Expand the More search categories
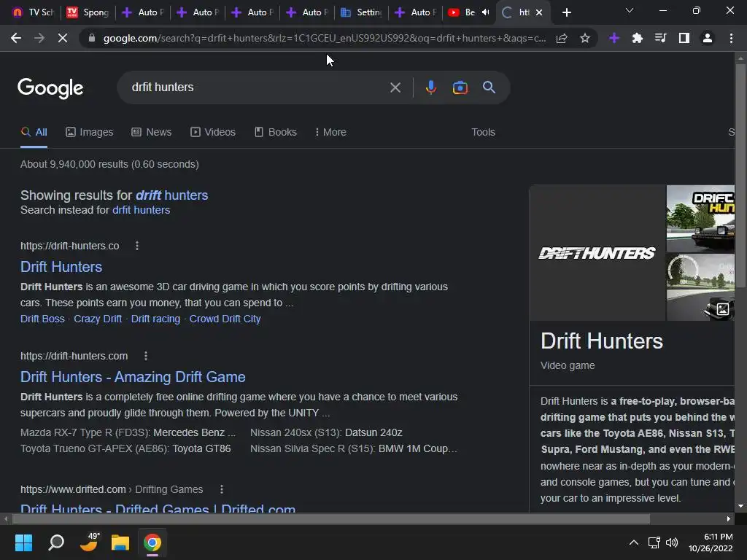The height and width of the screenshot is (560, 747). pos(330,132)
